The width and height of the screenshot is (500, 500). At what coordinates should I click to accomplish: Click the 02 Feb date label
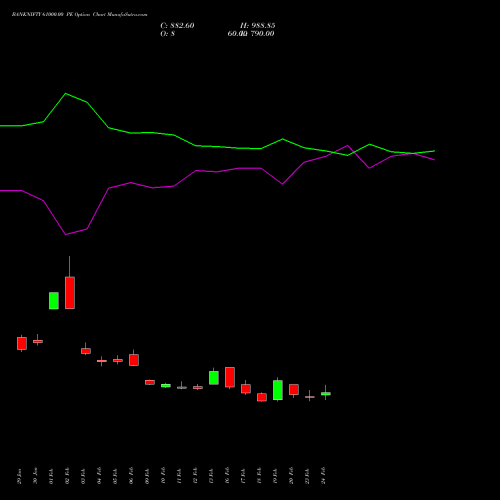pyautogui.click(x=67, y=476)
